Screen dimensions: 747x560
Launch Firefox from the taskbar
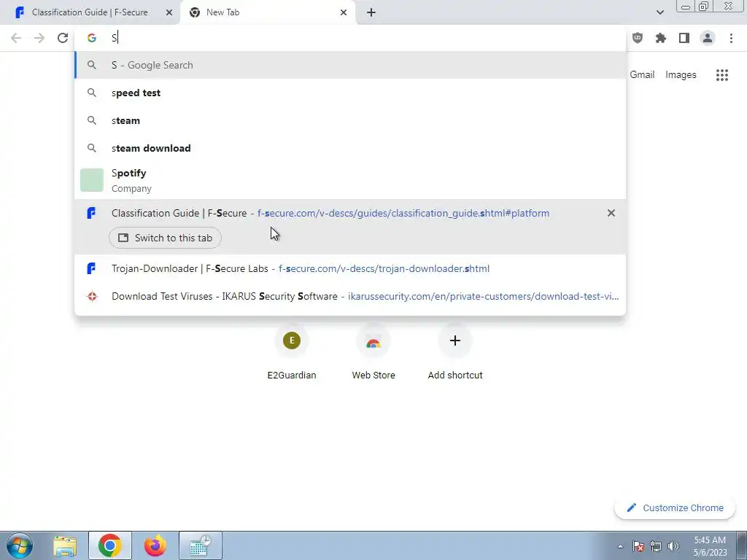(155, 545)
